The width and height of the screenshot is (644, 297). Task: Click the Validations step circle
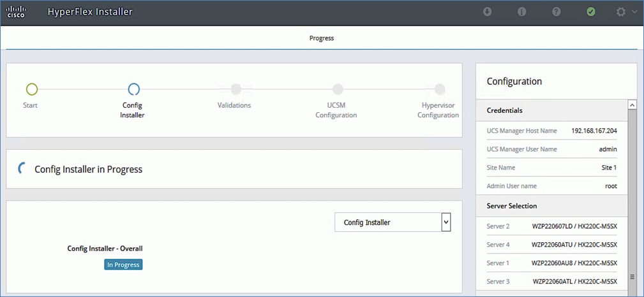click(236, 89)
